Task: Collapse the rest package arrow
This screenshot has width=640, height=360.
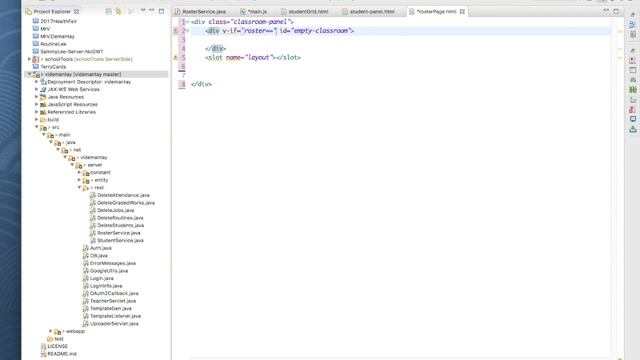Action: tap(79, 187)
